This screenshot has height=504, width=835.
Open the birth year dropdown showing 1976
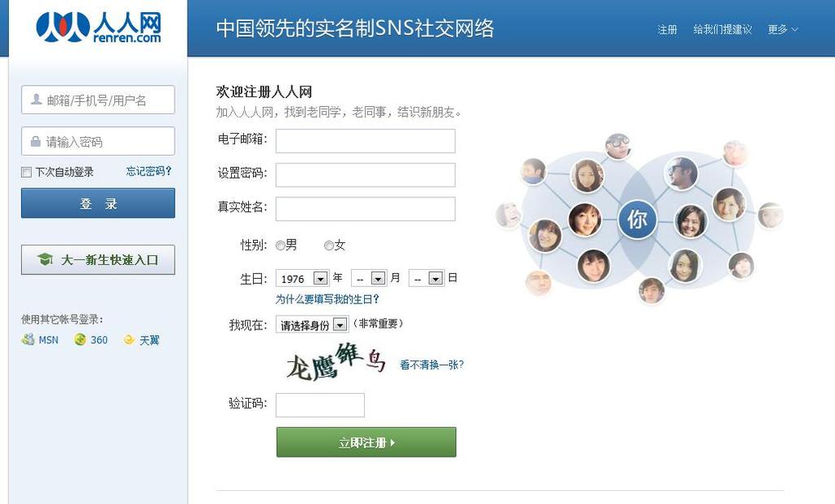coord(303,278)
